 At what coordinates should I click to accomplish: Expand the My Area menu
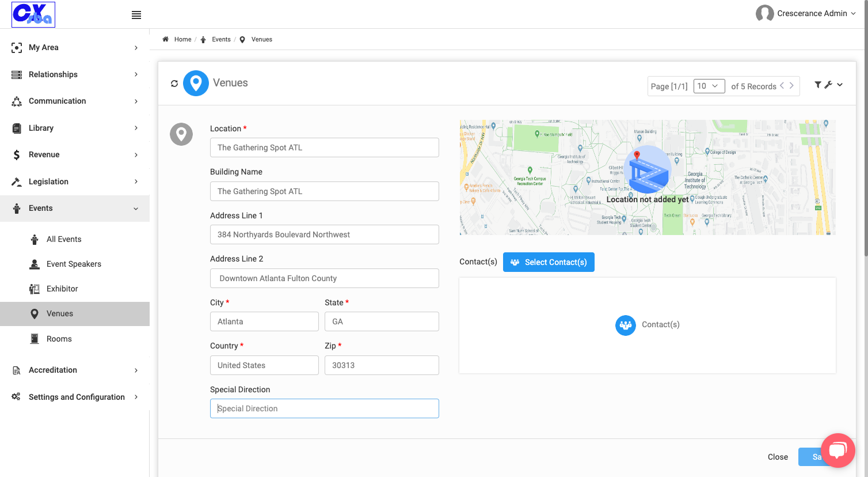[x=75, y=47]
